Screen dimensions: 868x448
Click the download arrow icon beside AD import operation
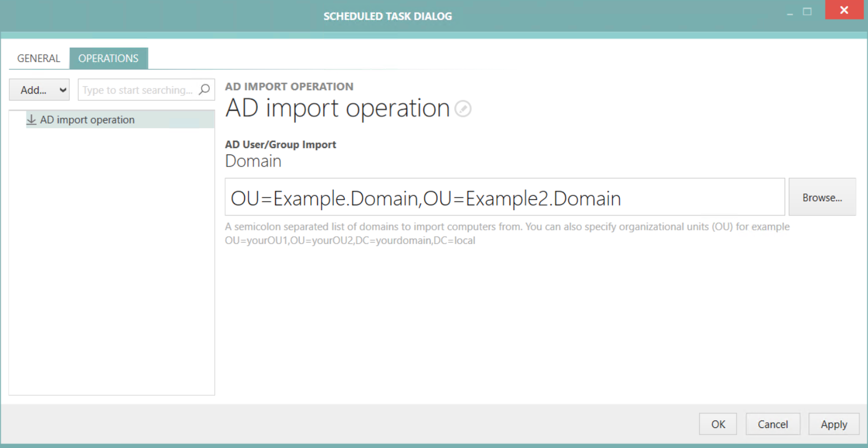pos(32,119)
